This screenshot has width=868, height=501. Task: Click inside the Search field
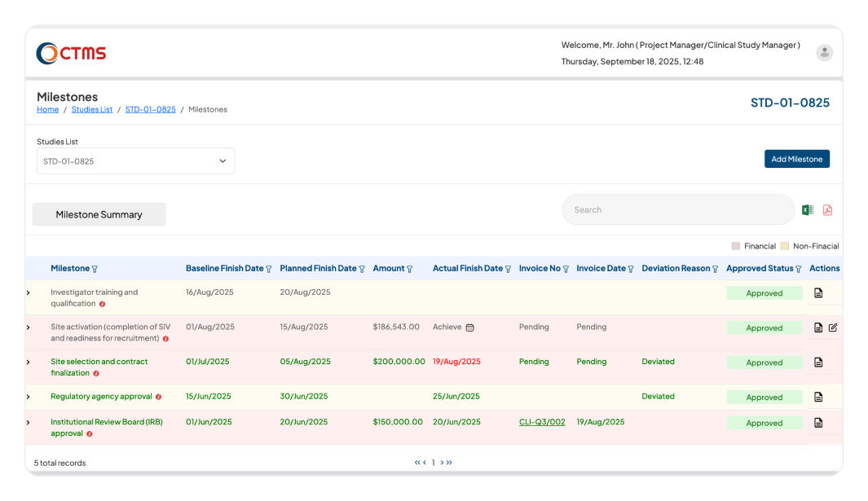tap(676, 209)
